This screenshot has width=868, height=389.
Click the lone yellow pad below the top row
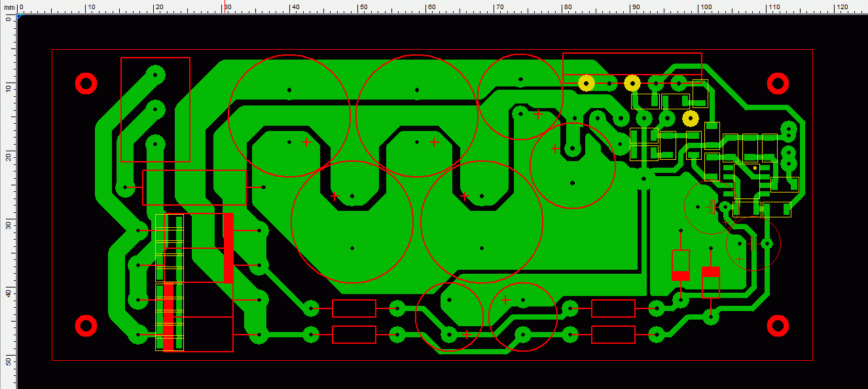(690, 119)
